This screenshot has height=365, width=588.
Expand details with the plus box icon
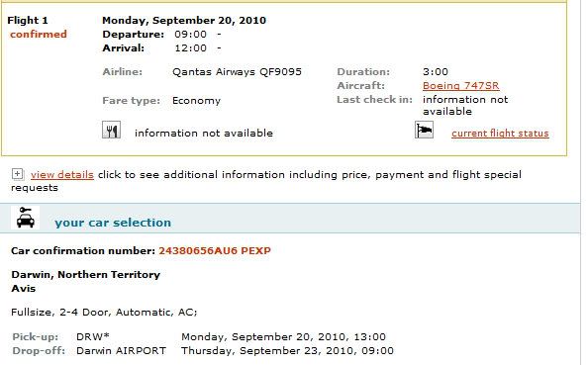18,174
